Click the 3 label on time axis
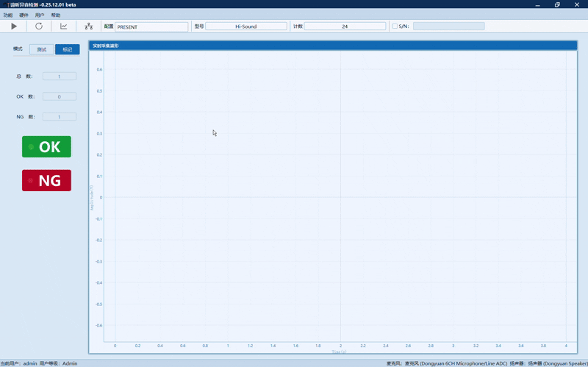Viewport: 588px width, 367px height. [x=453, y=346]
